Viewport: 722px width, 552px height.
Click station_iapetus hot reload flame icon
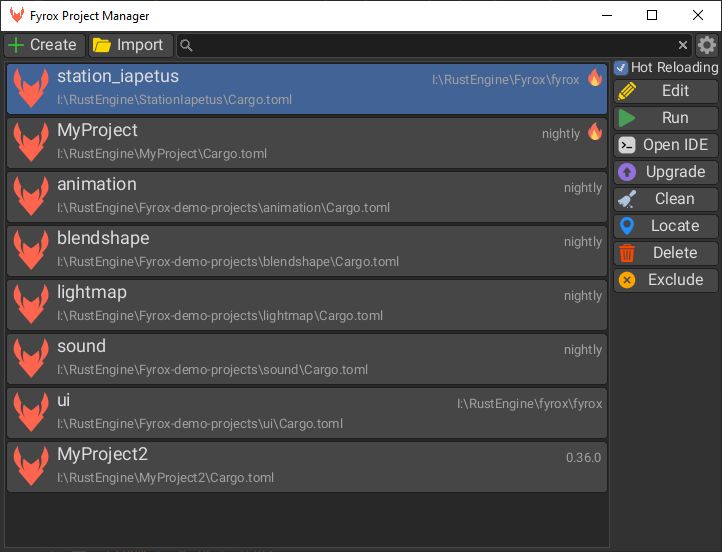pos(595,78)
